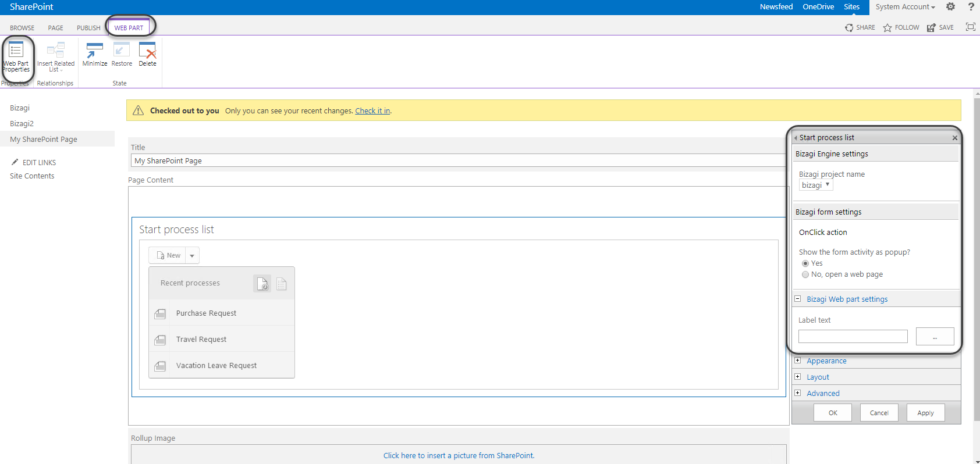Switch to the Web Part tab
Screen dimensions: 980x464
[129, 27]
